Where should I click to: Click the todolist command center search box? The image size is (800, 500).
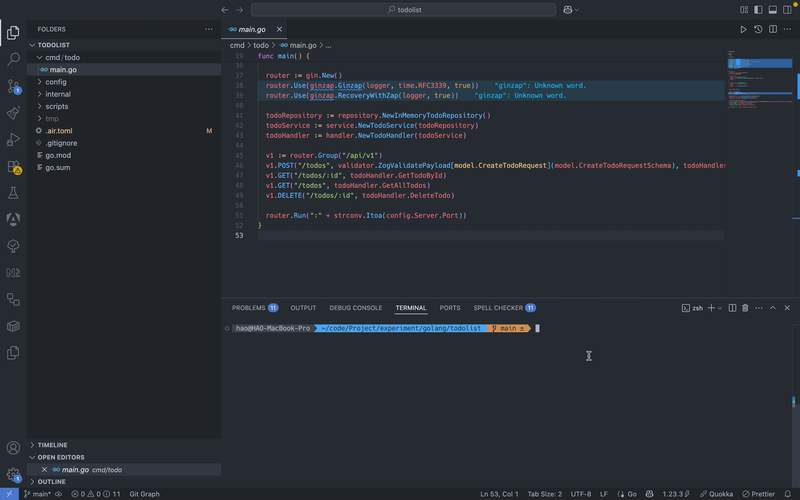[403, 10]
